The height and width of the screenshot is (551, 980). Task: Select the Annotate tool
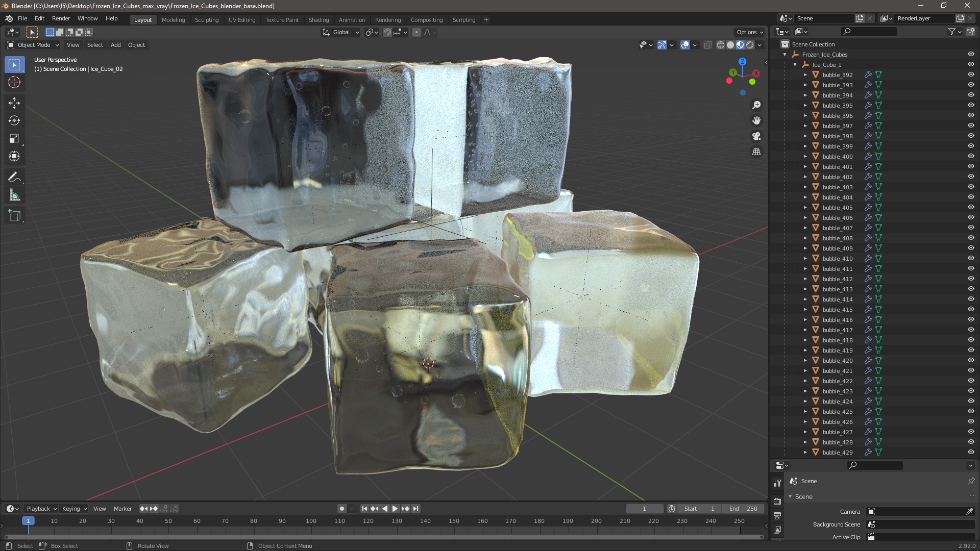click(x=14, y=177)
